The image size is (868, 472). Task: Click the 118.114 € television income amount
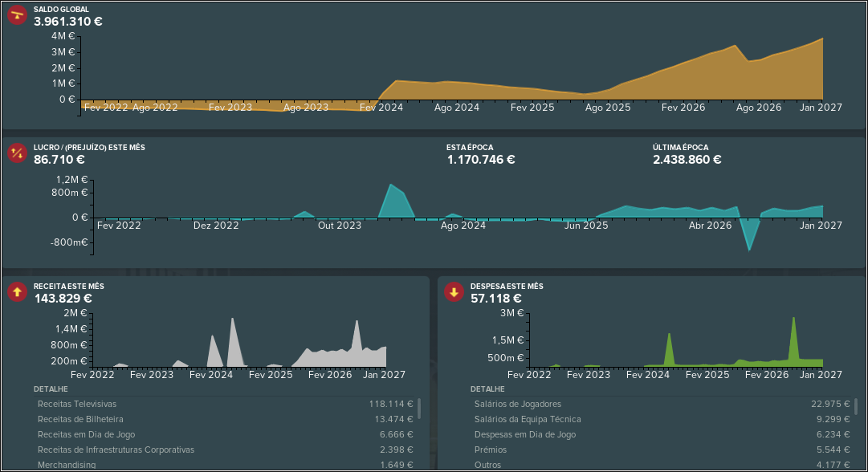click(391, 404)
